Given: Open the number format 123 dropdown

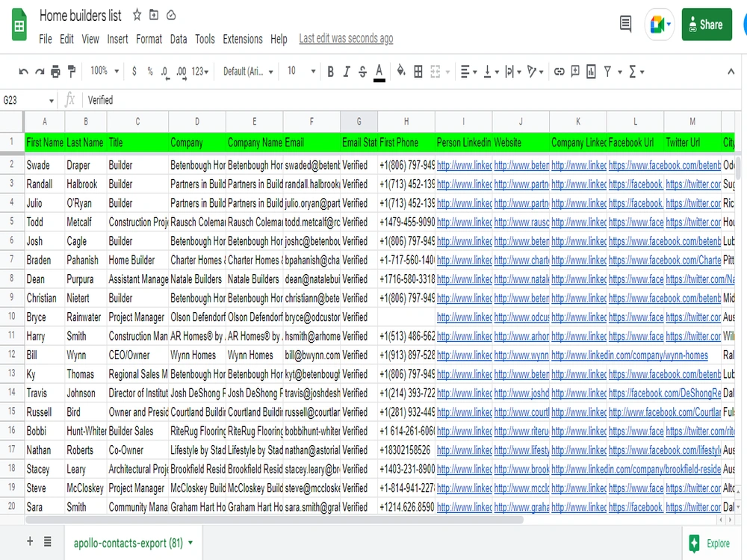Looking at the screenshot, I should (200, 72).
